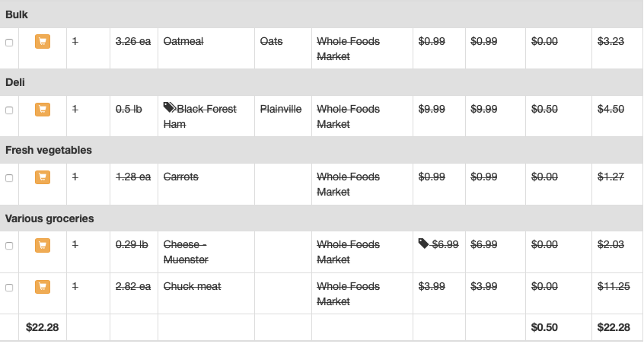644x344 pixels.
Task: Click the Bulk category header
Action: pyautogui.click(x=321, y=14)
